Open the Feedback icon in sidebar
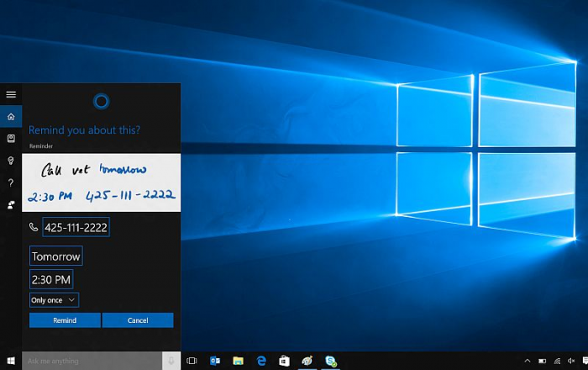588x370 pixels. [11, 204]
